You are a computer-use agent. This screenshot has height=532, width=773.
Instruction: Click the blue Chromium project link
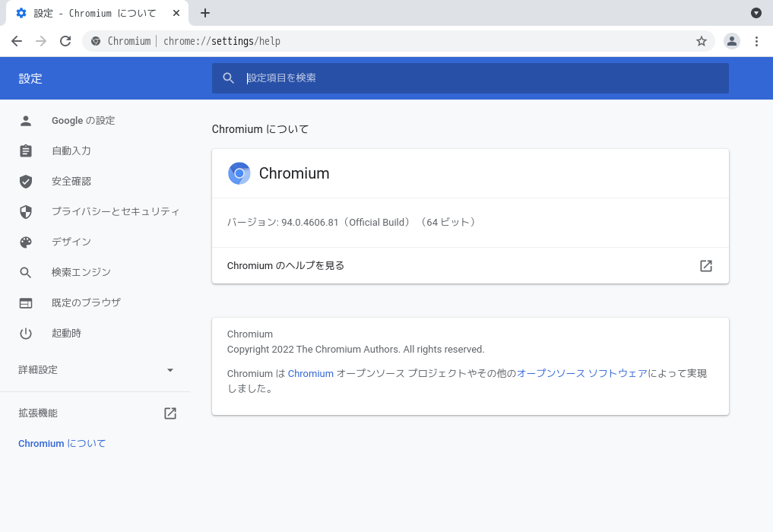(311, 374)
